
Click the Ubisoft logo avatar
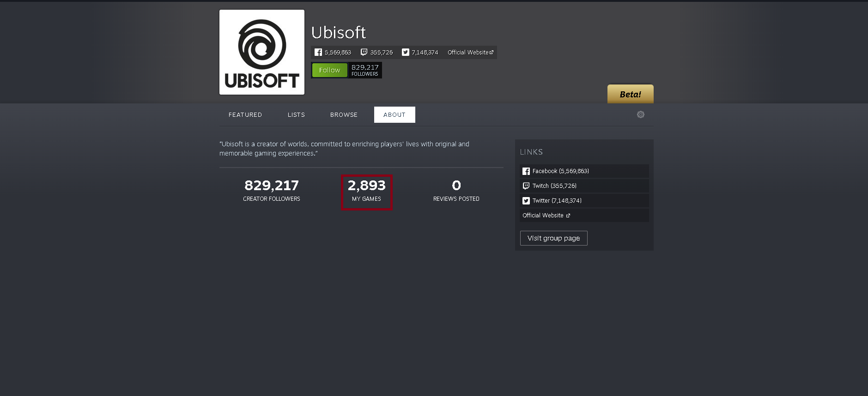[262, 52]
